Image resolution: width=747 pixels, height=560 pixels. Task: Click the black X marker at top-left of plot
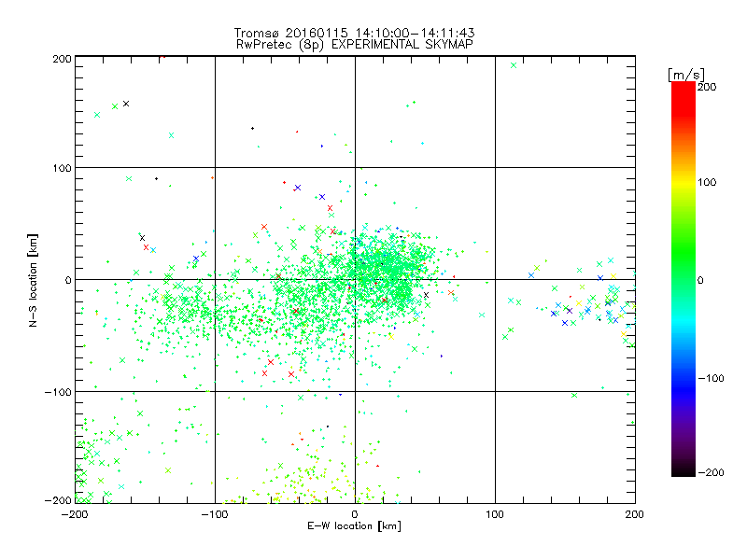point(126,104)
